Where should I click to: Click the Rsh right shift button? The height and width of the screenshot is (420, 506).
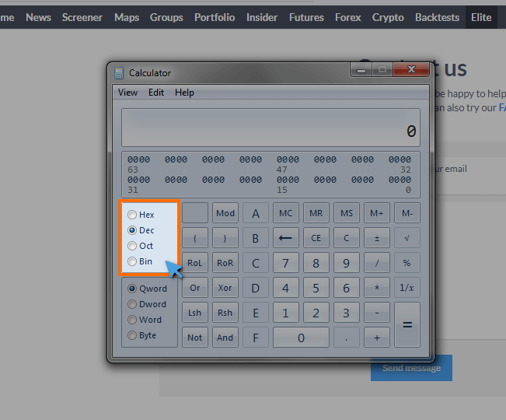tap(225, 313)
